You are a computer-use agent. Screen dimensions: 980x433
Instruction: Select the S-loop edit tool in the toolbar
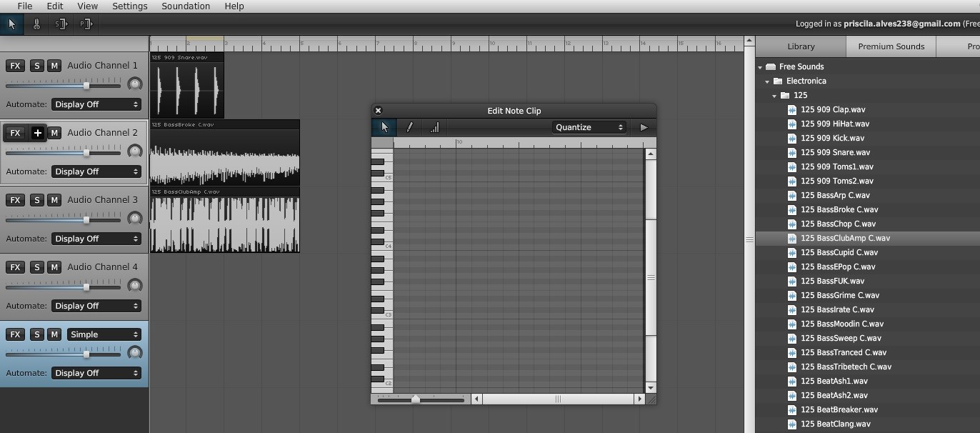coord(61,24)
